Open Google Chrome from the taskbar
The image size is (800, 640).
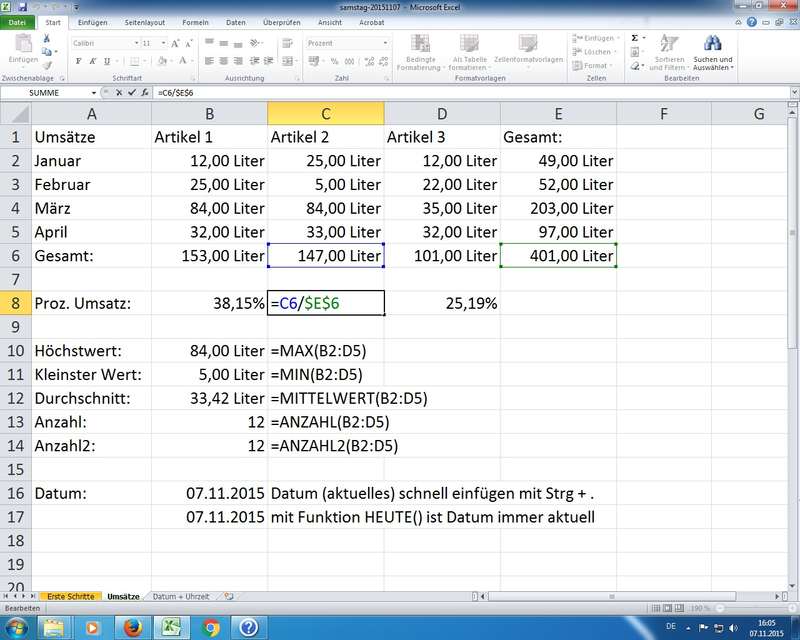210,627
